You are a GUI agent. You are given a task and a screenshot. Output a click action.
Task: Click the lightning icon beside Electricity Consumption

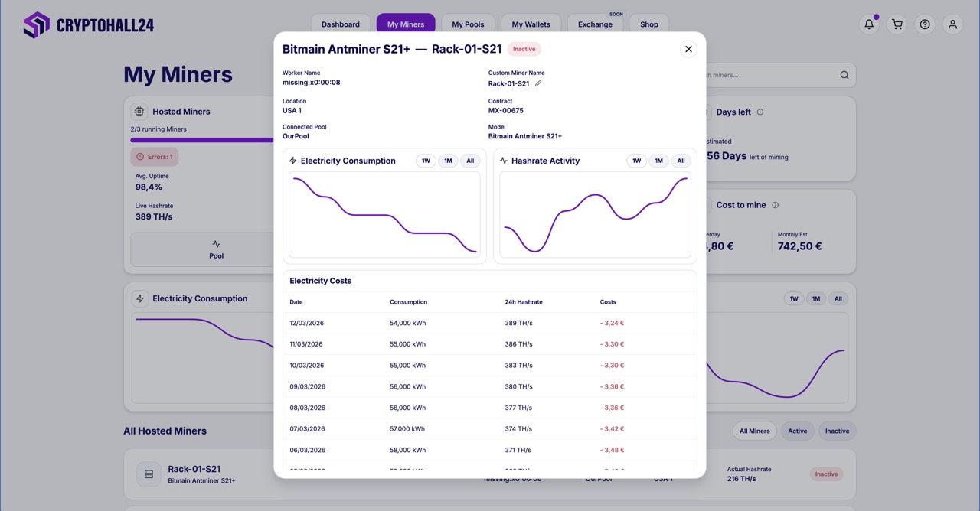pos(292,161)
